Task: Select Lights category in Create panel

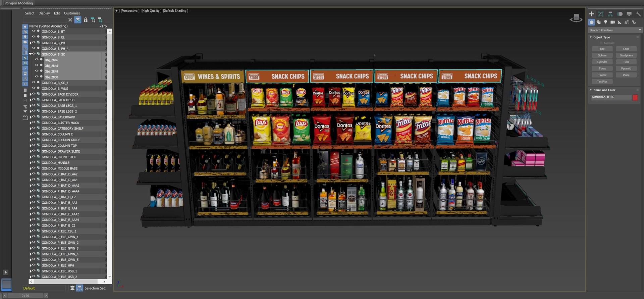Action: [x=605, y=22]
